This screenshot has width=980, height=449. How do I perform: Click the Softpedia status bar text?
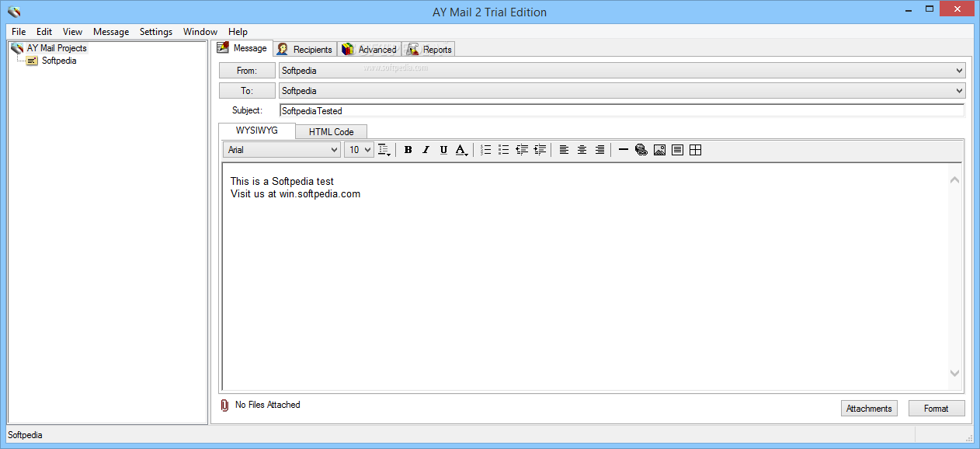[25, 435]
